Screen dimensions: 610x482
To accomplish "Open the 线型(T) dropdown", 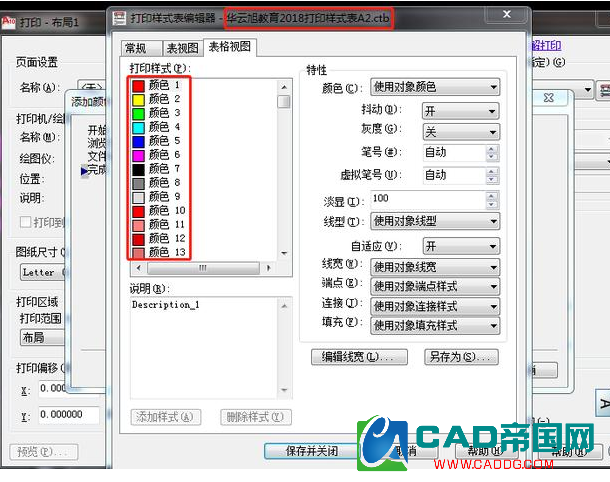I will pos(435,221).
